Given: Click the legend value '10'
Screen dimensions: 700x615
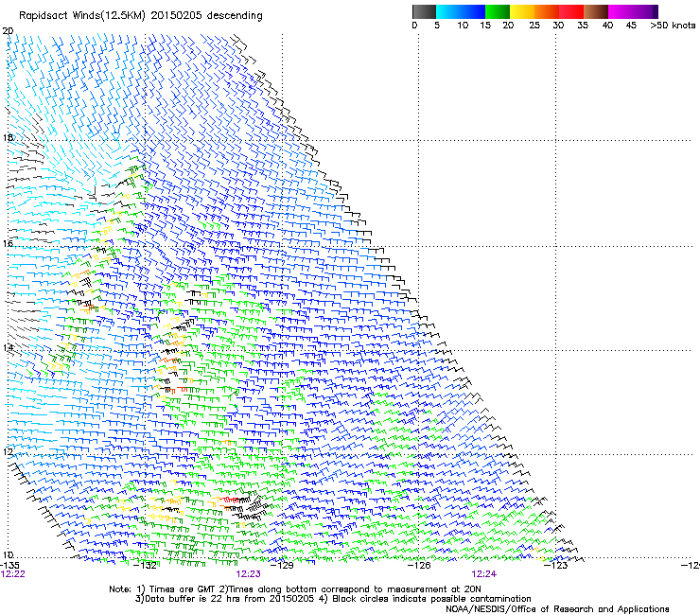Looking at the screenshot, I should pyautogui.click(x=463, y=26).
